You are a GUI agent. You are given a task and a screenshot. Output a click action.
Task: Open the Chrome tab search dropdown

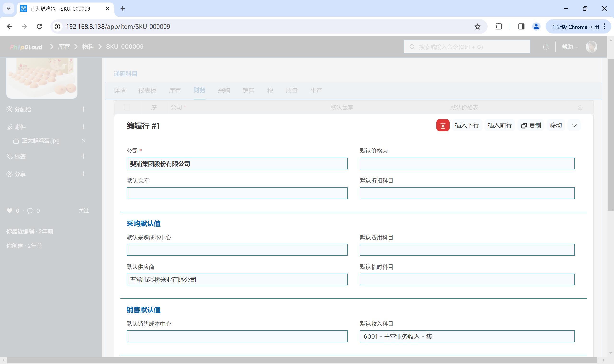point(9,8)
